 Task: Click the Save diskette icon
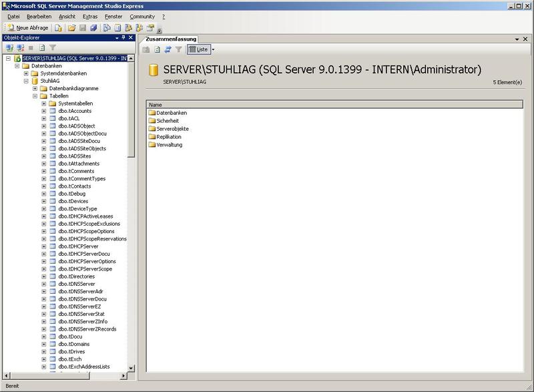point(83,28)
